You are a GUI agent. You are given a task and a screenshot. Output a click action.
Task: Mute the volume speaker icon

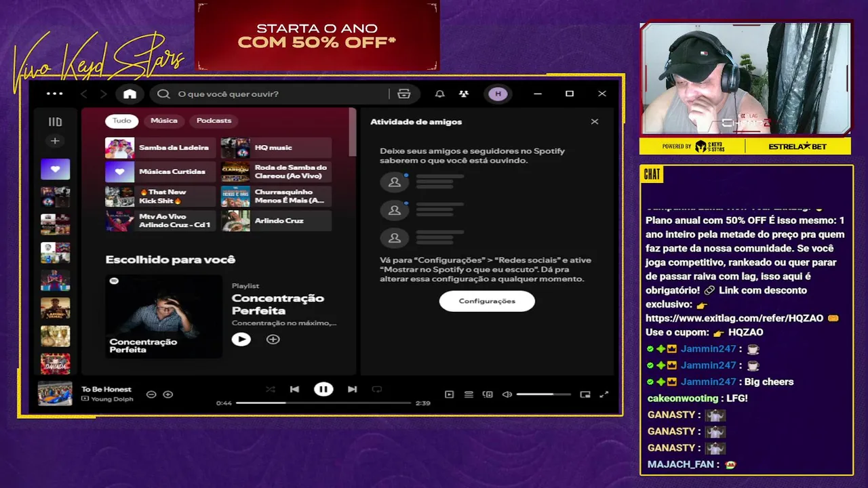(x=507, y=394)
